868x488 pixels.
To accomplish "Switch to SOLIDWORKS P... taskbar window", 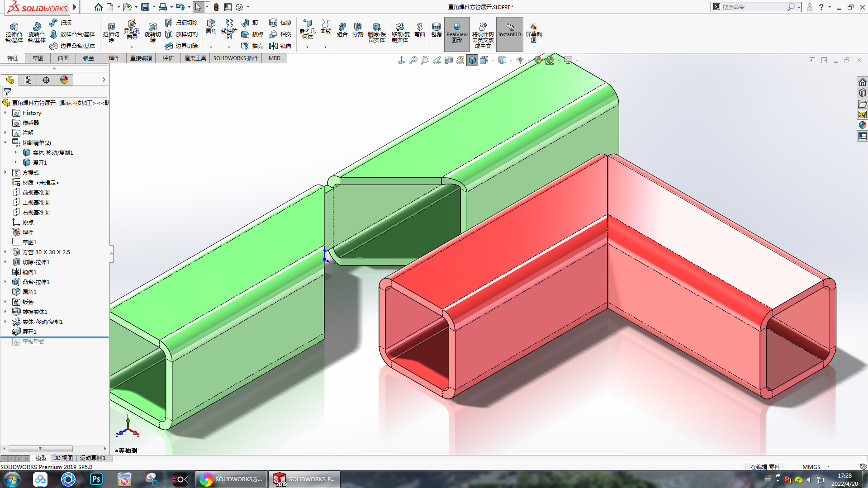I will [305, 479].
